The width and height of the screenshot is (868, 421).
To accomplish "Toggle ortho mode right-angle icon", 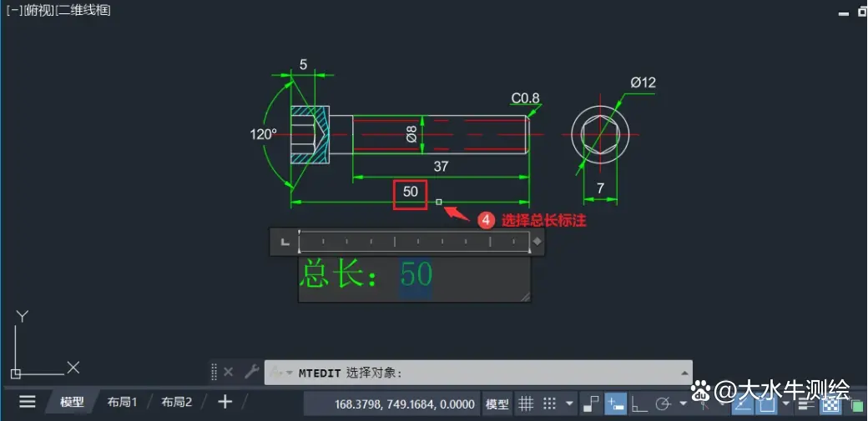I will tap(639, 403).
